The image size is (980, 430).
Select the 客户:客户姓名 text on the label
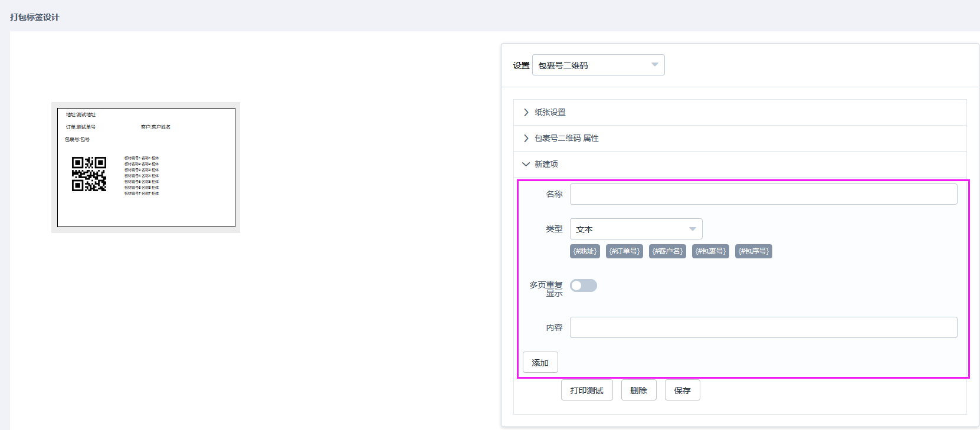coord(156,127)
